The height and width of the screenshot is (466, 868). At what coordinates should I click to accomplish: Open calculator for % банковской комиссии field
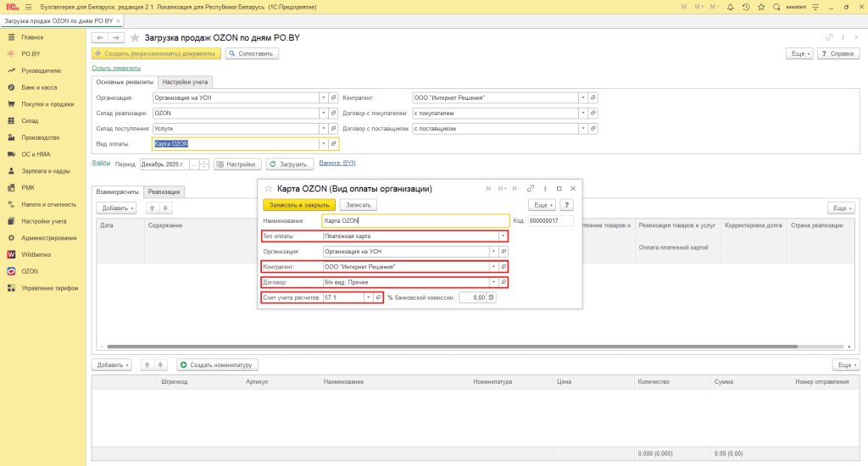click(x=491, y=297)
